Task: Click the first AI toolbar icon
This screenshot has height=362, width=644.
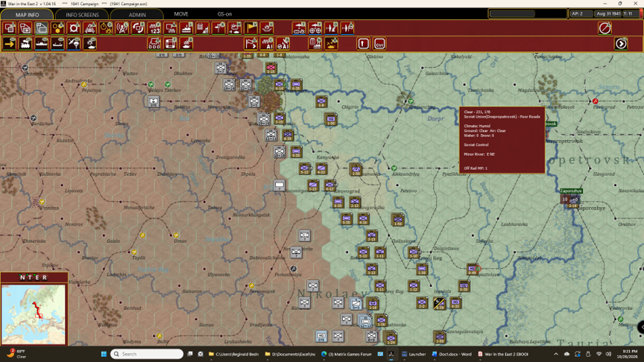Action: (267, 43)
